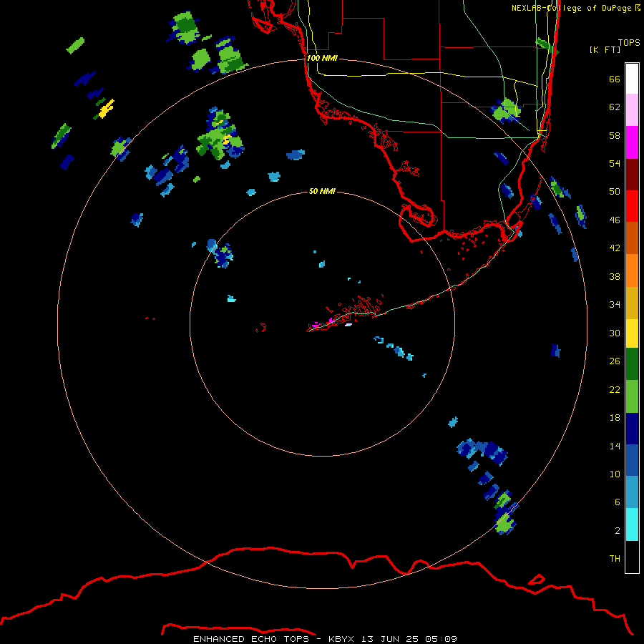This screenshot has height=644, width=644.
Task: Select the 66 value on the legend
Action: click(615, 79)
